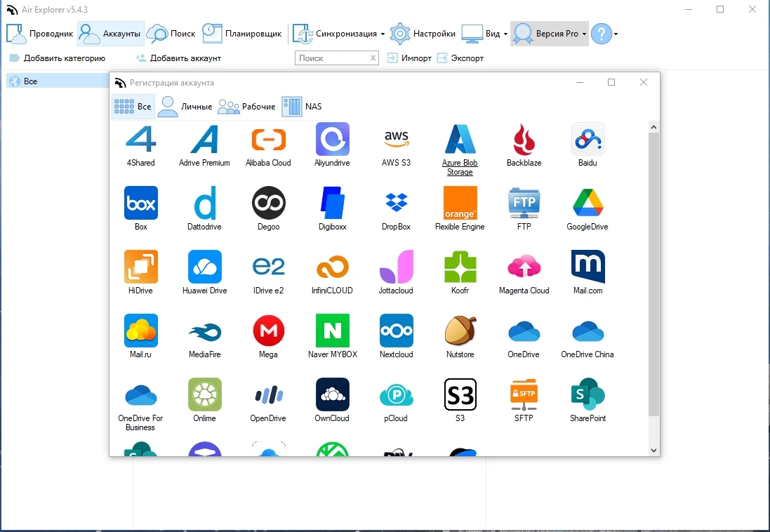Viewport: 770px width, 532px height.
Task: Show Личные account types
Action: click(185, 106)
